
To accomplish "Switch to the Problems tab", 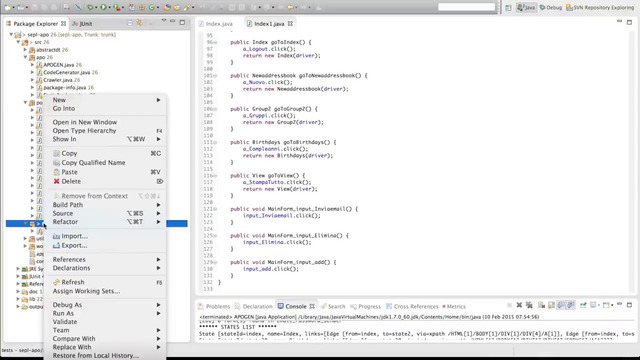I will 213,306.
